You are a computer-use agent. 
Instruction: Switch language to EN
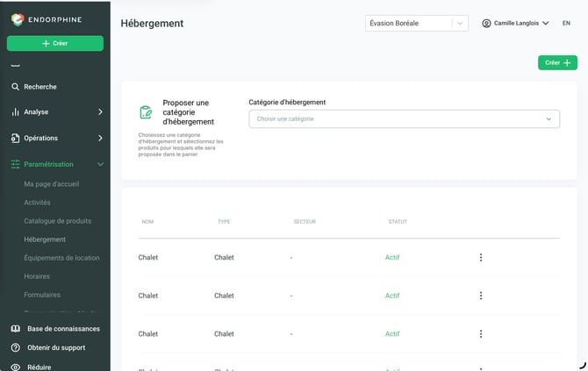(566, 23)
